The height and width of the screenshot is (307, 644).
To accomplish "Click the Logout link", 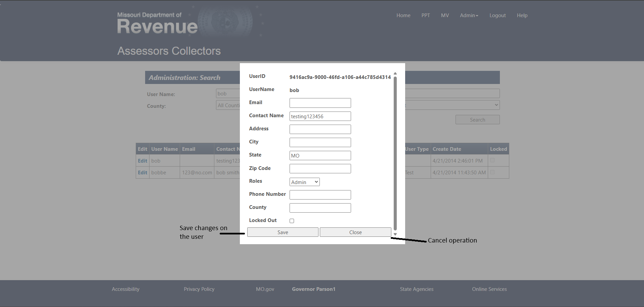I will (x=497, y=15).
